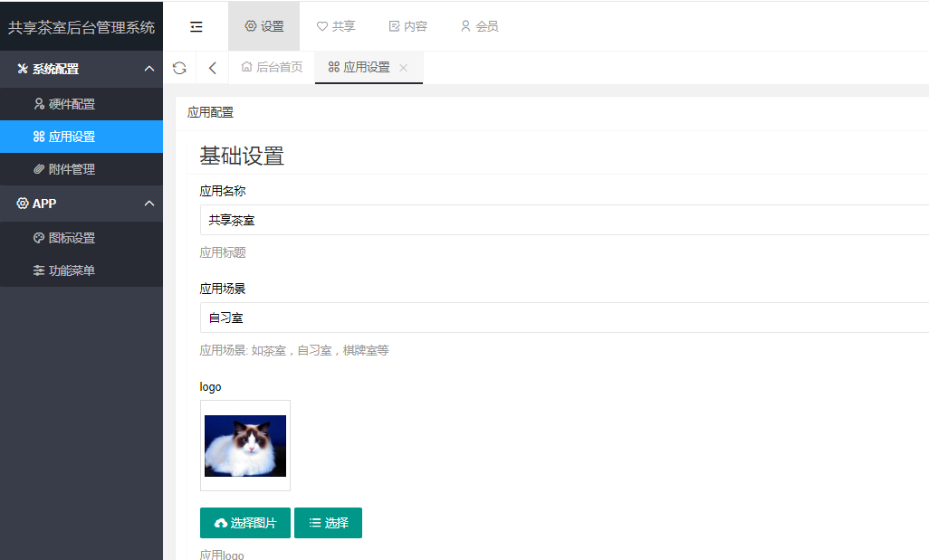This screenshot has width=929, height=560.
Task: Click the left navigation arrow icon
Action: pos(212,67)
